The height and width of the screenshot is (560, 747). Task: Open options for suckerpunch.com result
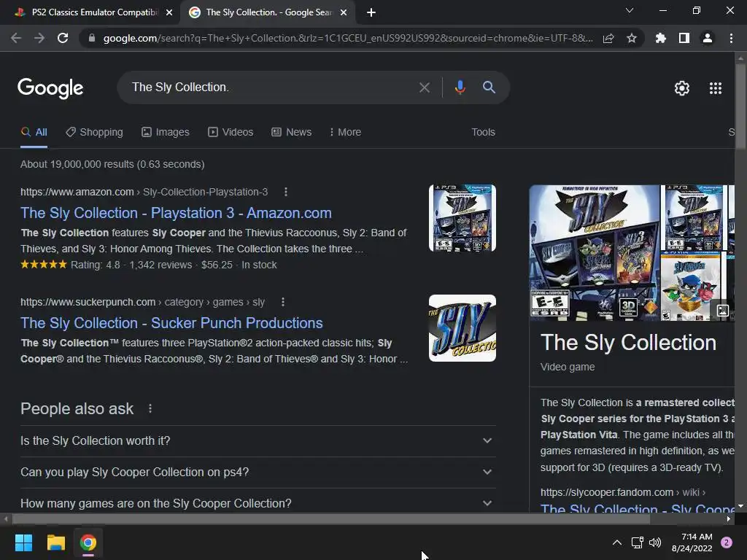[282, 302]
